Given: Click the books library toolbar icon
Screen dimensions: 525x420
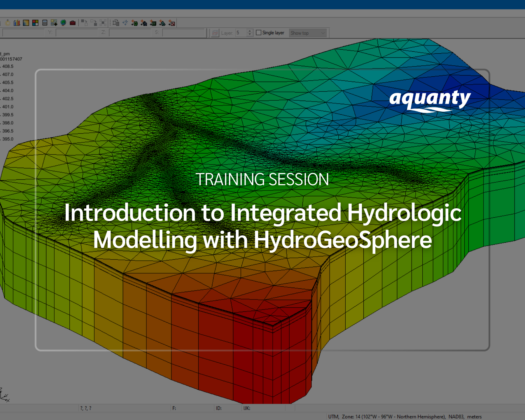Looking at the screenshot, I should (17, 23).
